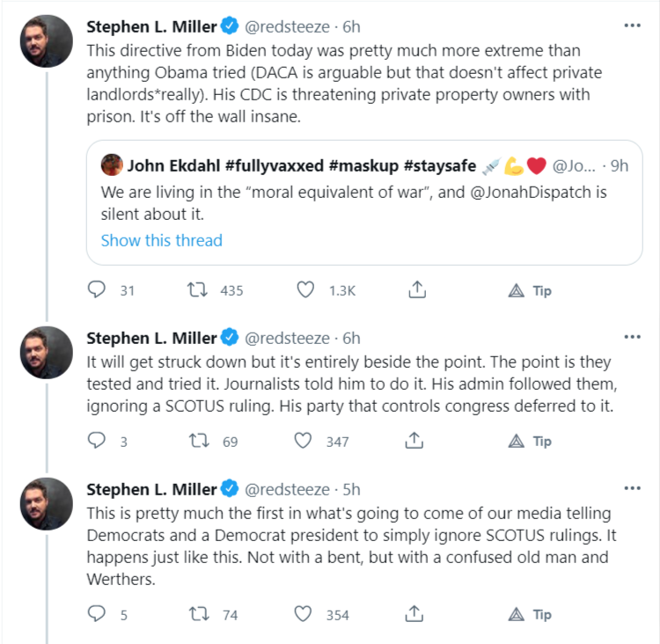Like the tweet with 1.3K likes
This screenshot has height=644, width=660.
point(305,289)
